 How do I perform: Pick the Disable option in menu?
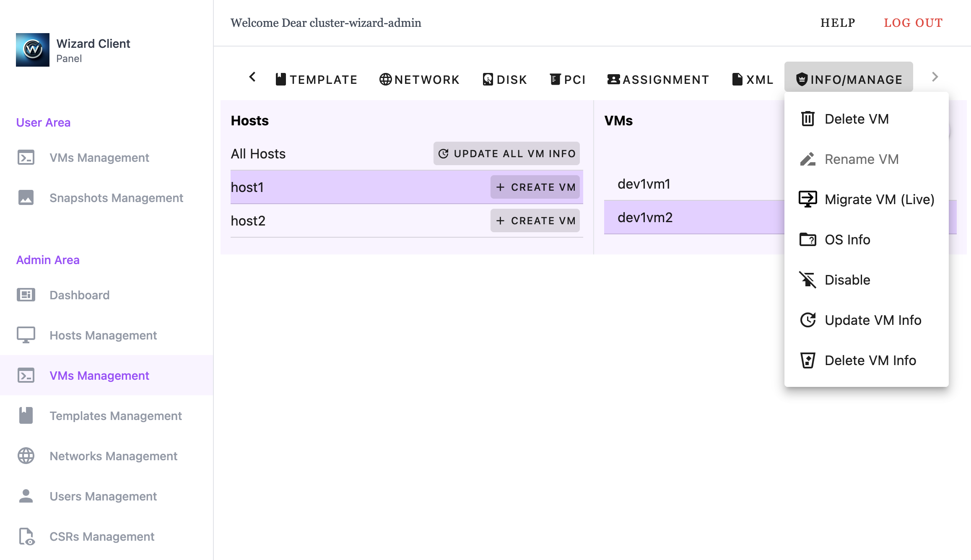[847, 280]
